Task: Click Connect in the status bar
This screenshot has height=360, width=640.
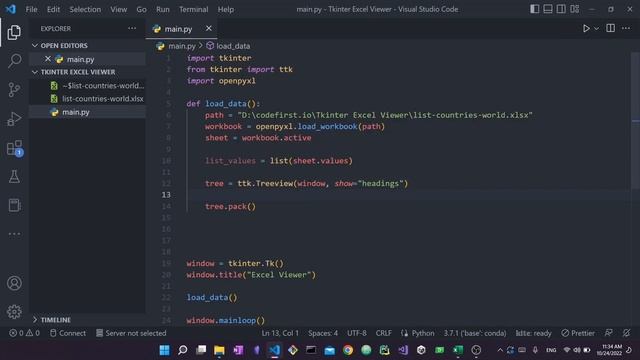Action: click(x=68, y=333)
